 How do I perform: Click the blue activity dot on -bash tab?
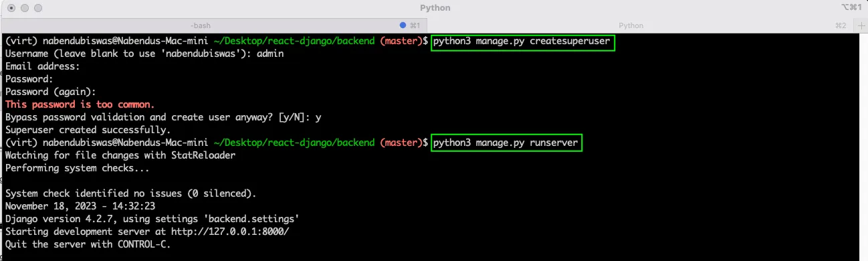point(403,25)
